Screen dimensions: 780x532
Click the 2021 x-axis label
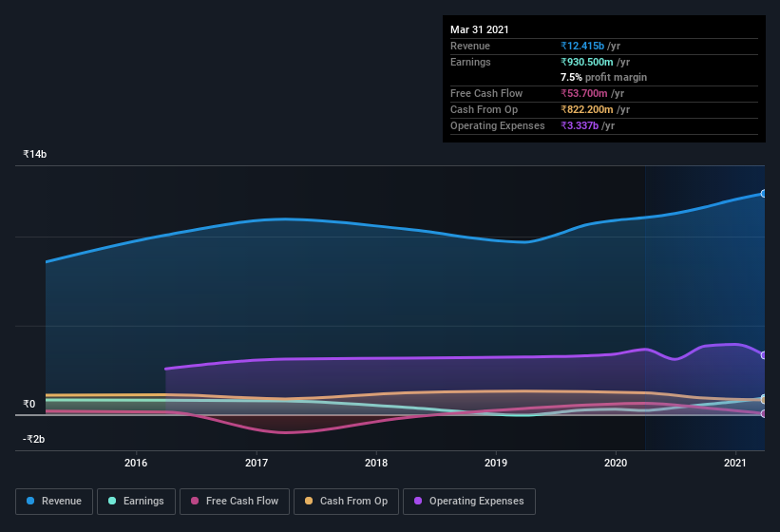[734, 463]
